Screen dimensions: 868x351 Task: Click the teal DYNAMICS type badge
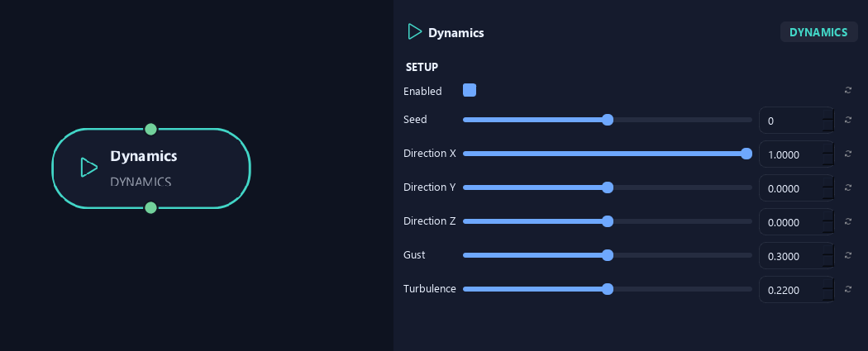[818, 32]
